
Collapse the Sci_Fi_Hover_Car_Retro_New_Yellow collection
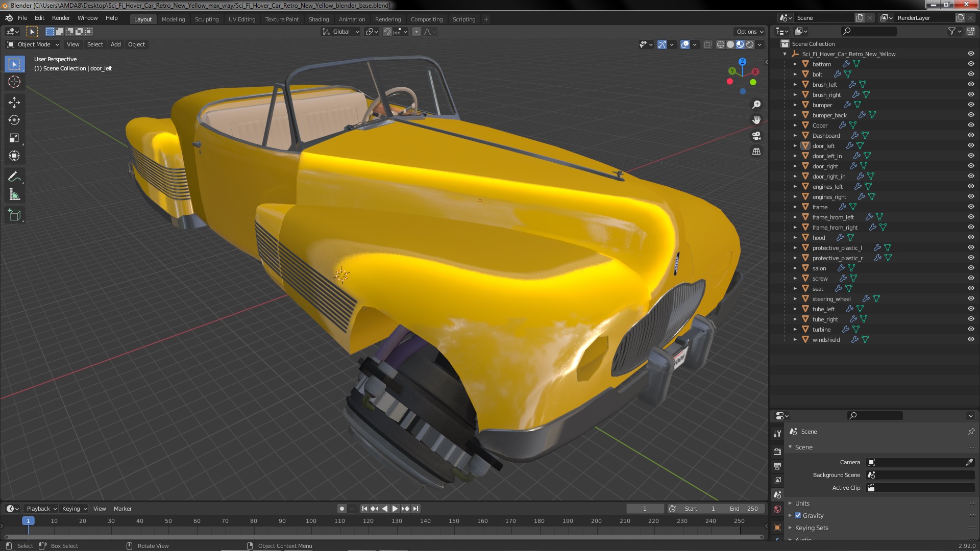(785, 54)
